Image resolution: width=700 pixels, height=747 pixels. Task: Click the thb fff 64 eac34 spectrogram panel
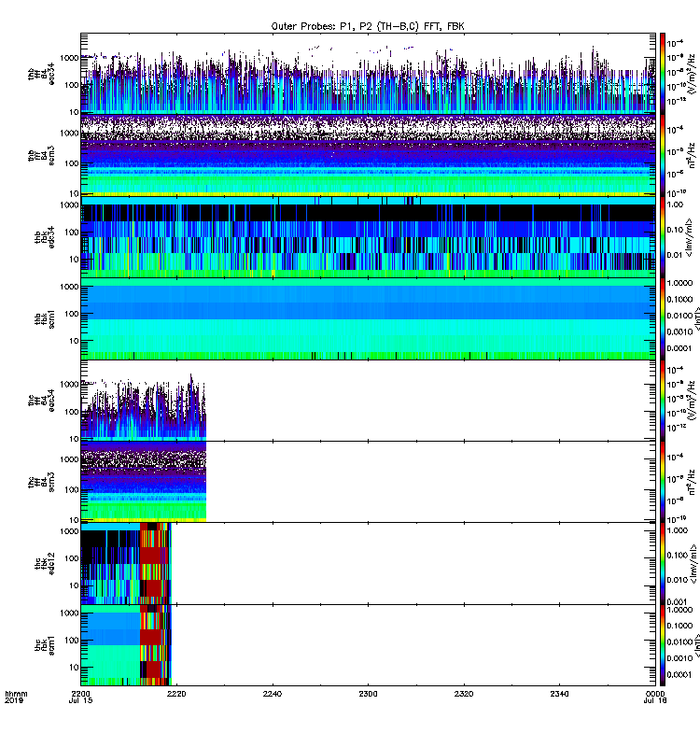pos(368,74)
